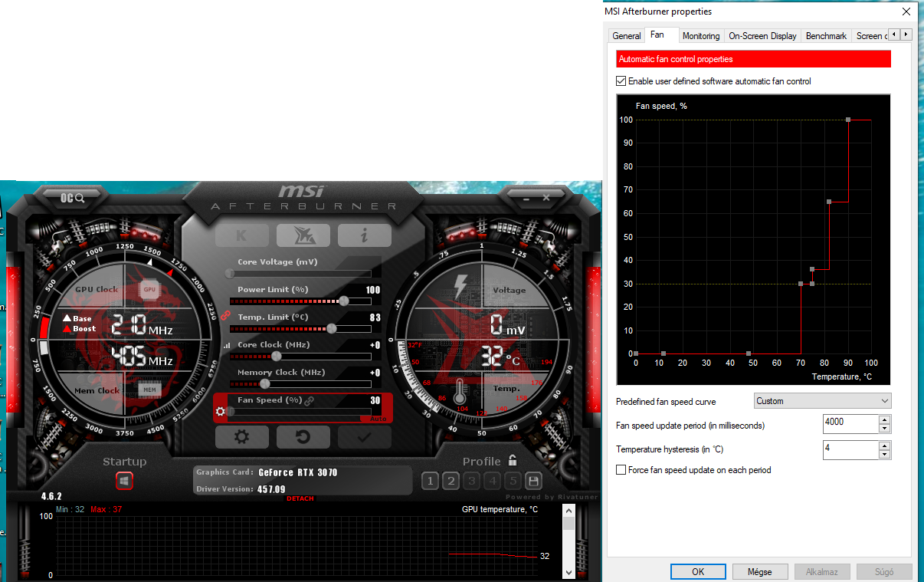Toggle the Power/Temp limit link icon
The image size is (924, 582).
click(x=224, y=315)
